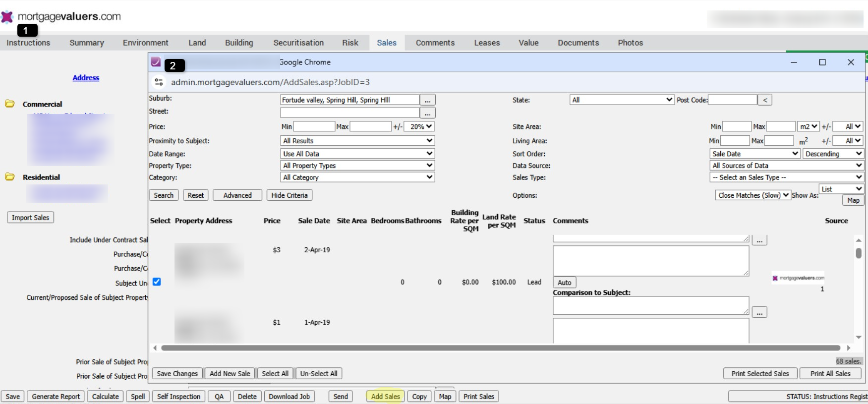The image size is (868, 404).
Task: Open the Price +/- 20% dropdown
Action: 419,126
